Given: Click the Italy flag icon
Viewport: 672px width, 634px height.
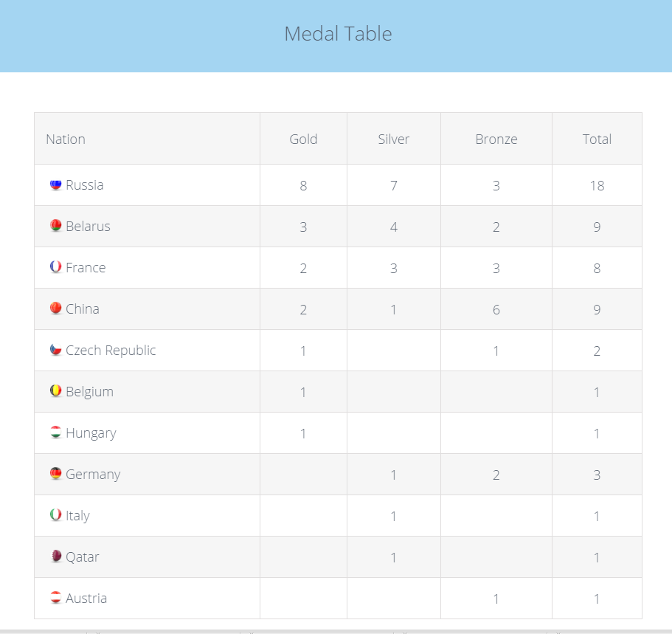Looking at the screenshot, I should [x=56, y=515].
